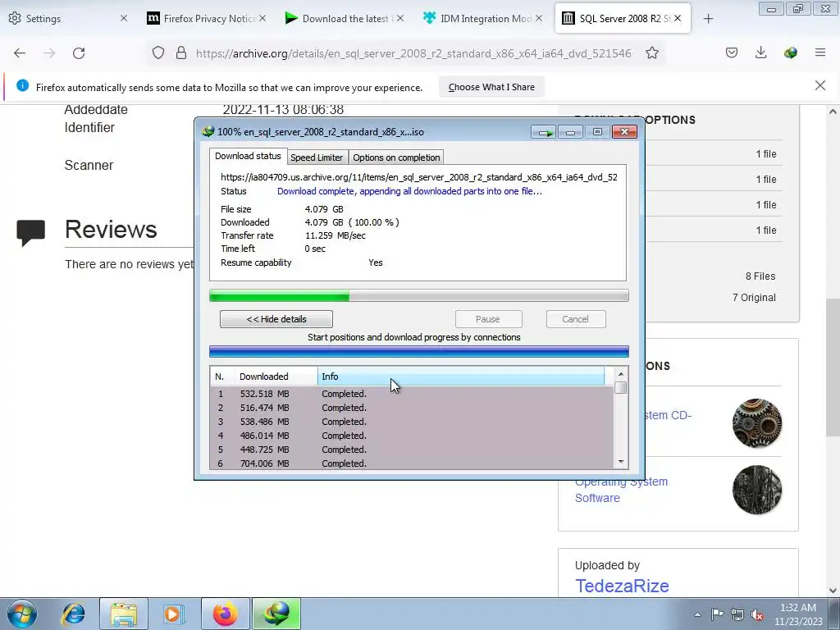Select connection row with 516.474 MB

[x=412, y=408]
